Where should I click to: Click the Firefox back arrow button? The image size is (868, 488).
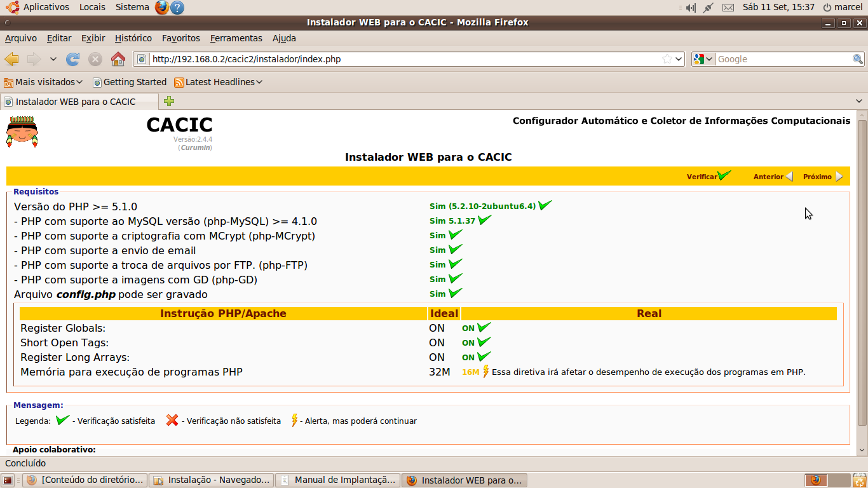(11, 59)
